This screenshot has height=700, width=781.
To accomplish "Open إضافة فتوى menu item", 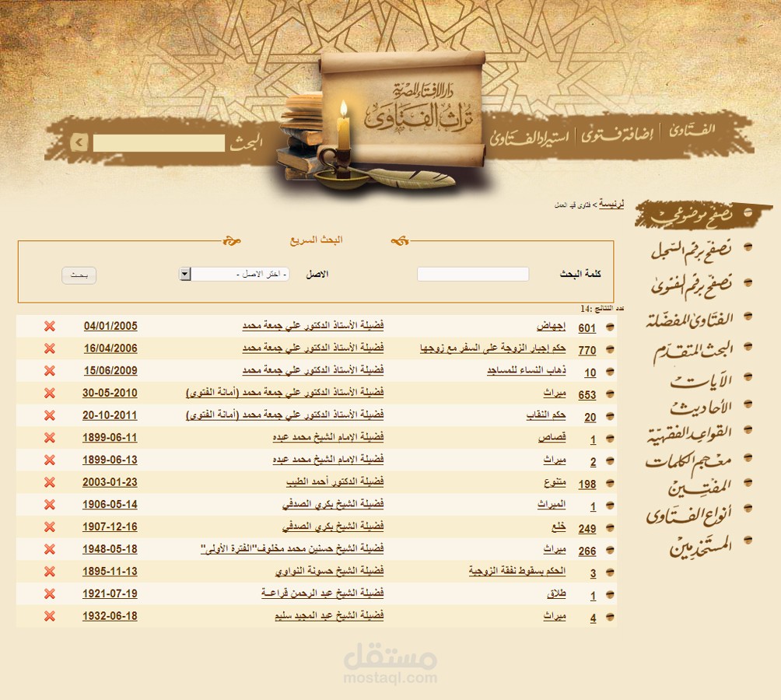I will (x=617, y=135).
